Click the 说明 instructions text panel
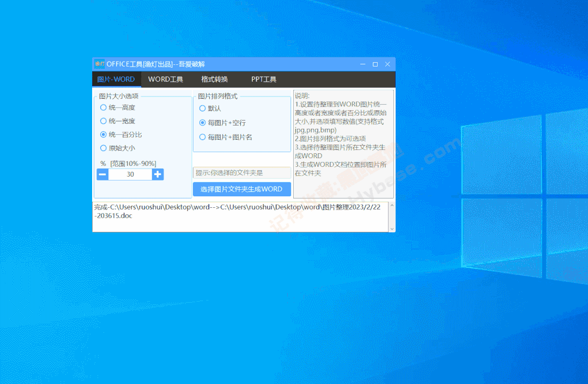Viewport: 588px width, 384px height. pyautogui.click(x=343, y=144)
